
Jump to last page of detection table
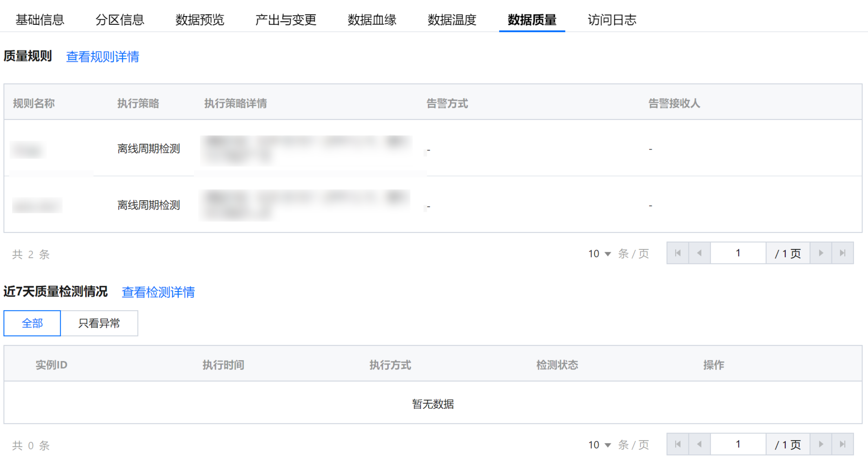click(842, 444)
